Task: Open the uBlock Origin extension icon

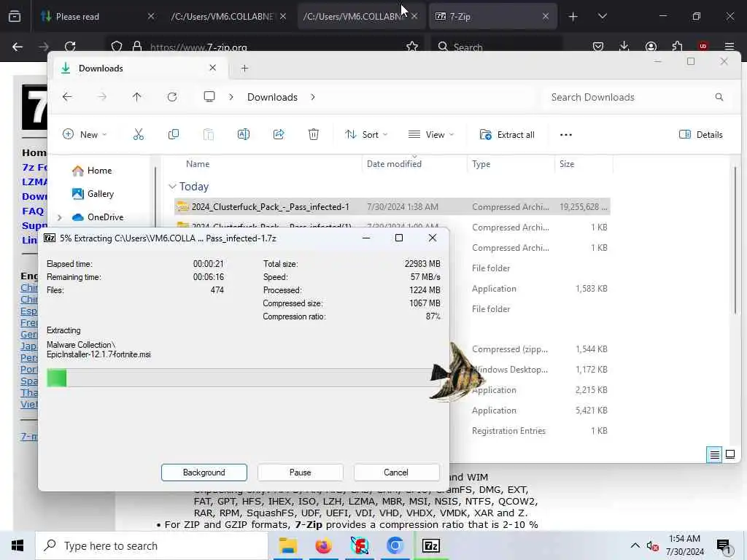Action: (703, 47)
